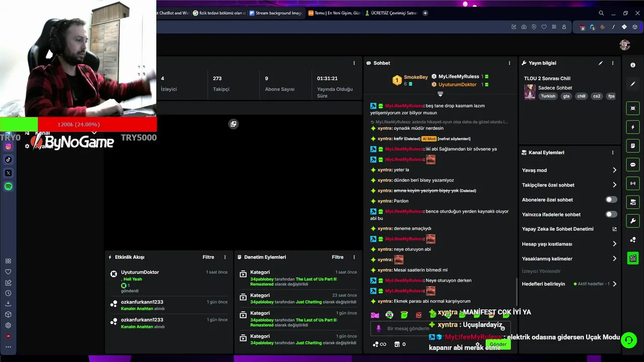Switch to the fizik tedavi bölümü browser tab

click(x=219, y=13)
